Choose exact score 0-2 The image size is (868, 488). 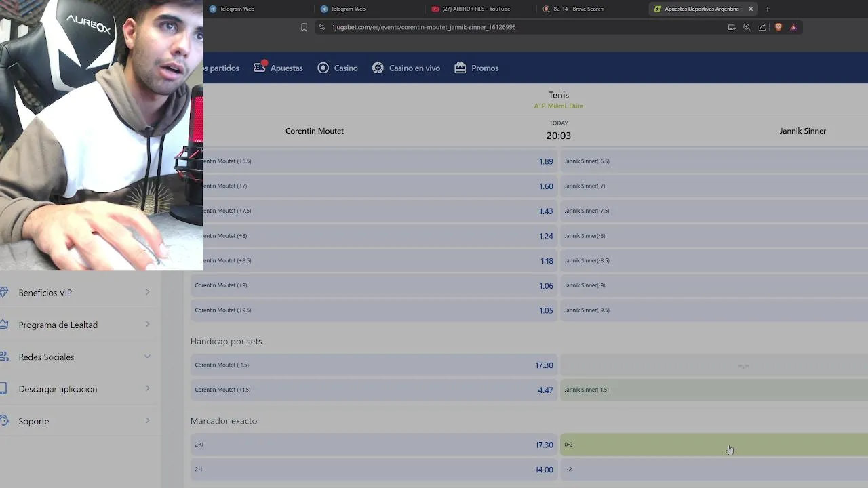(714, 445)
